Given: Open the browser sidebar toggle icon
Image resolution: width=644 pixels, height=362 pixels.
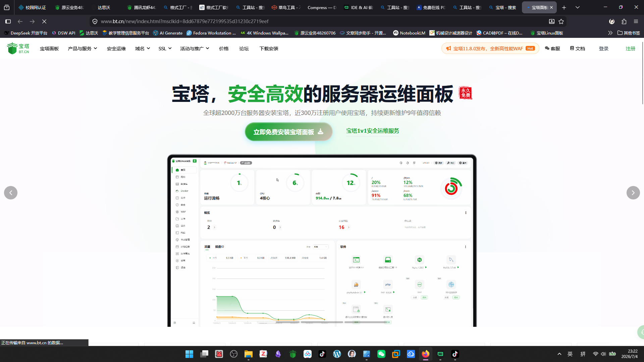Looking at the screenshot, I should point(8,21).
